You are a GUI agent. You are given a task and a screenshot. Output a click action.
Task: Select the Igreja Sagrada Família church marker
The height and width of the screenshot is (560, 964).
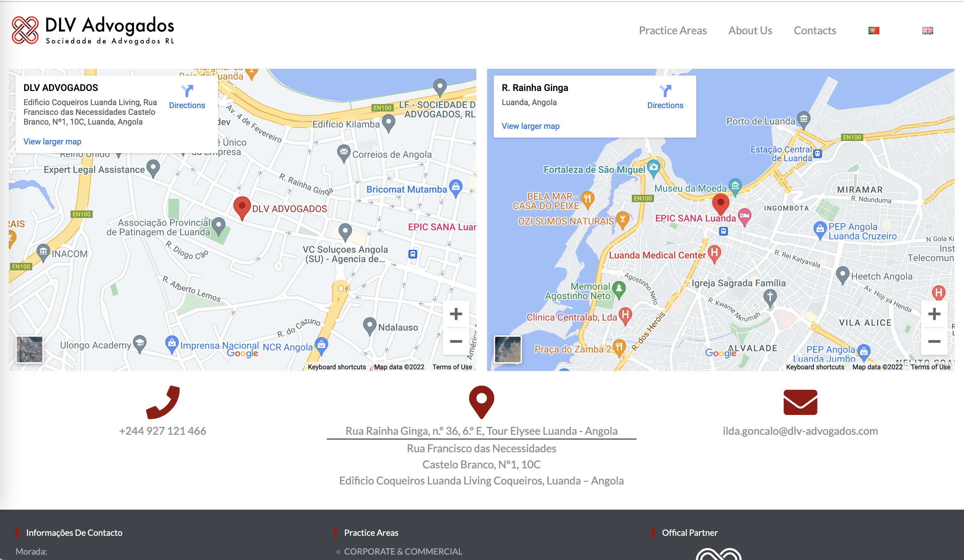[770, 298]
